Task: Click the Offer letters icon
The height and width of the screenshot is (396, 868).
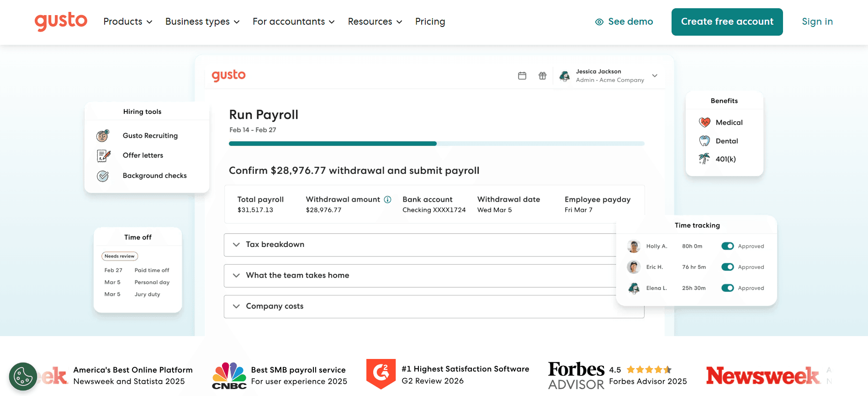Action: click(x=104, y=156)
